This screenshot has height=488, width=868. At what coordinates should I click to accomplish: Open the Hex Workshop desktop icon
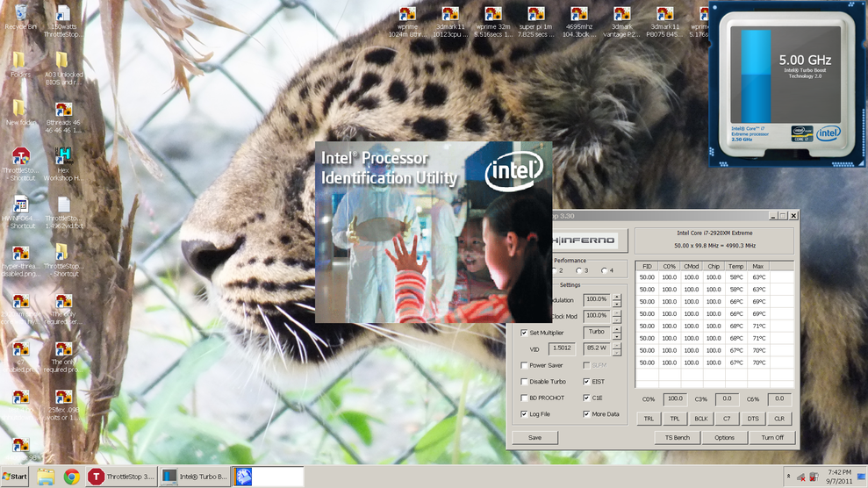pyautogui.click(x=64, y=164)
